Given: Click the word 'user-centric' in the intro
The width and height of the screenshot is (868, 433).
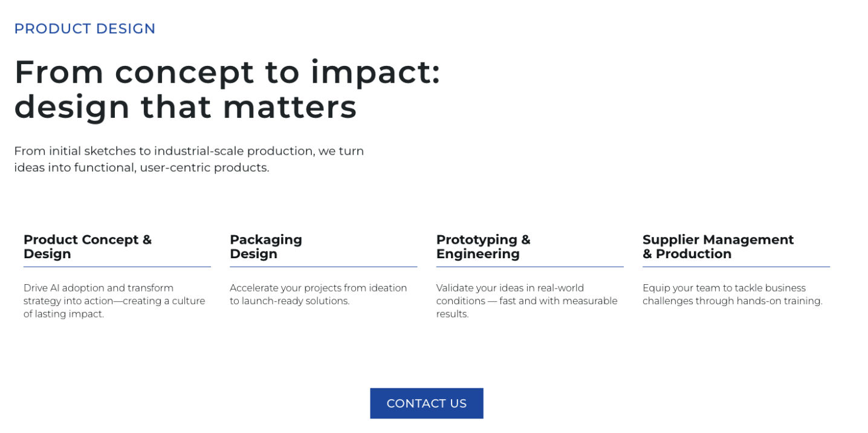Looking at the screenshot, I should [173, 168].
